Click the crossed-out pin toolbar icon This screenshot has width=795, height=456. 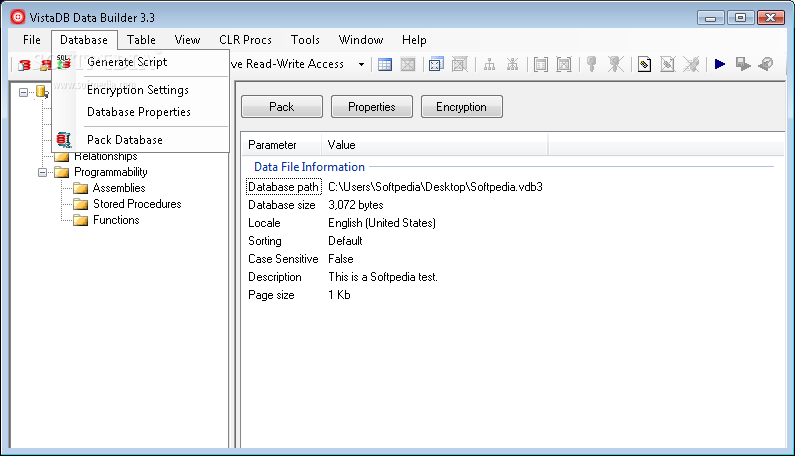coord(691,64)
